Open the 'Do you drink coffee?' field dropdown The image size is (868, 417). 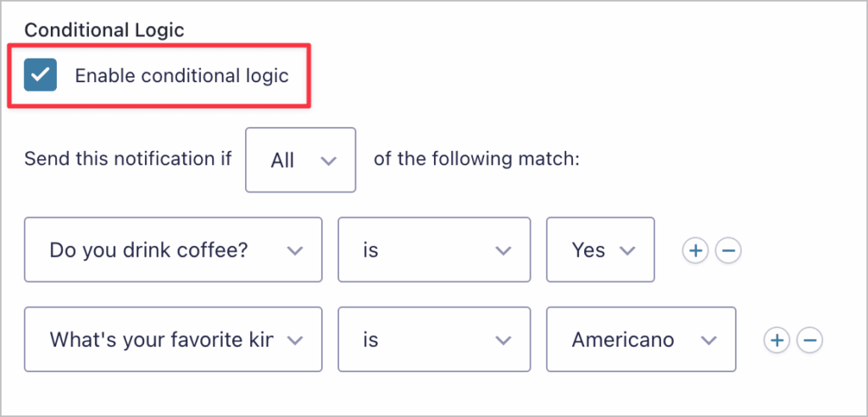tap(173, 250)
